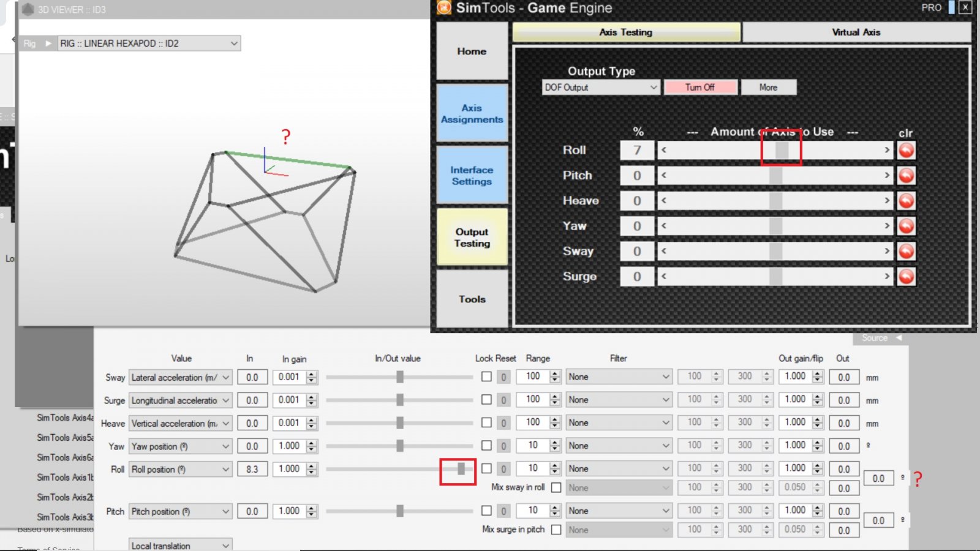Enable the Lock checkbox for Sway
980x551 pixels.
coord(486,377)
